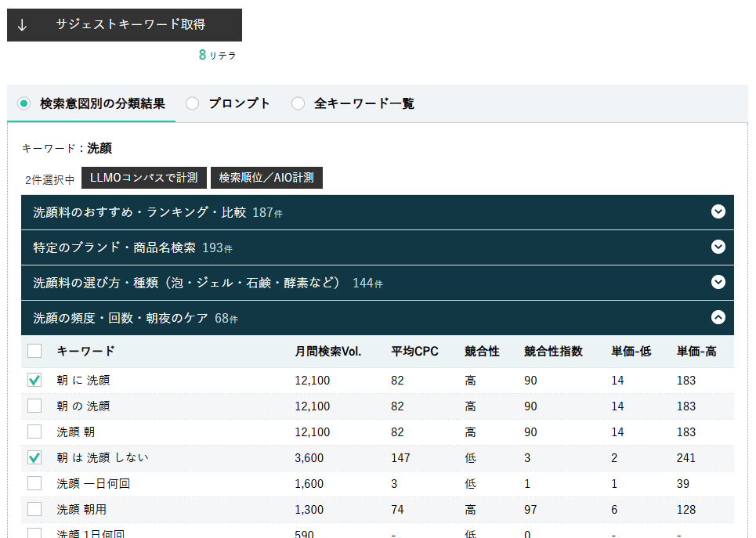Click the keyword text 洗顔 朝
This screenshot has width=756, height=538.
pyautogui.click(x=76, y=432)
